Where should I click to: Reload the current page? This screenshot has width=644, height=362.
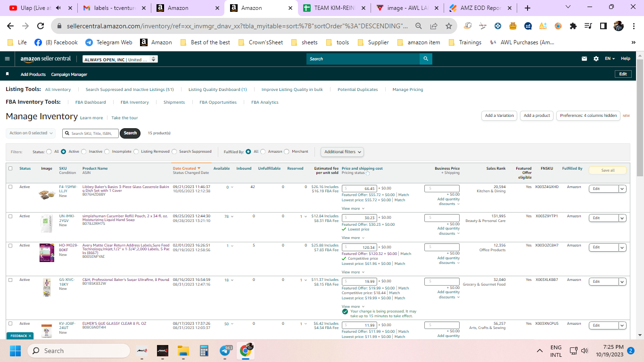(x=41, y=26)
